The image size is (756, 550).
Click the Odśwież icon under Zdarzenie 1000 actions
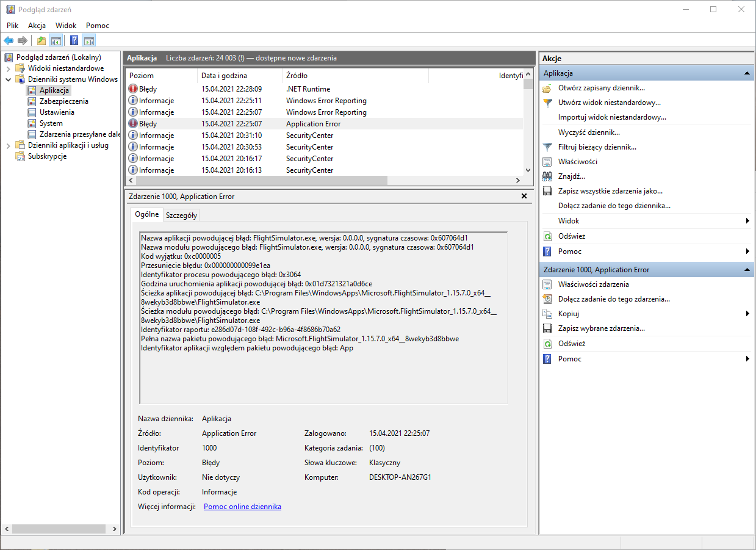tap(547, 344)
